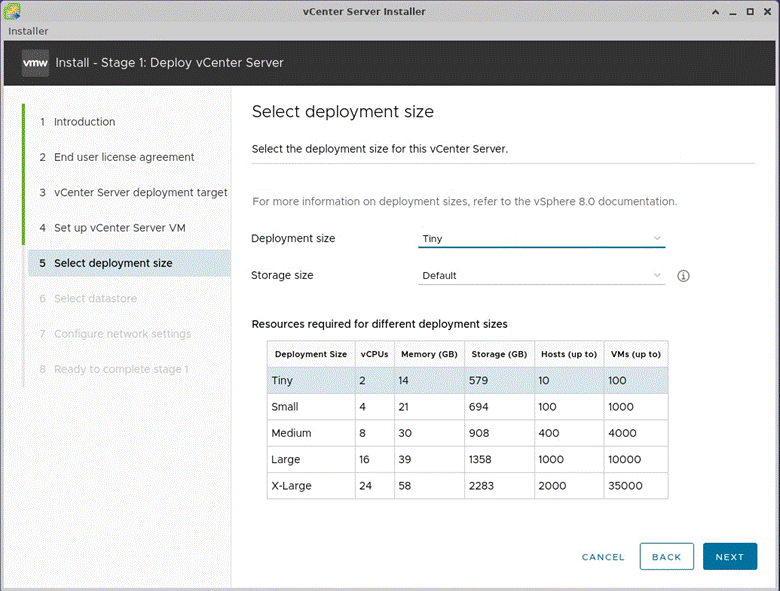
Task: Click Ready to complete stage 1 step
Action: [x=121, y=369]
